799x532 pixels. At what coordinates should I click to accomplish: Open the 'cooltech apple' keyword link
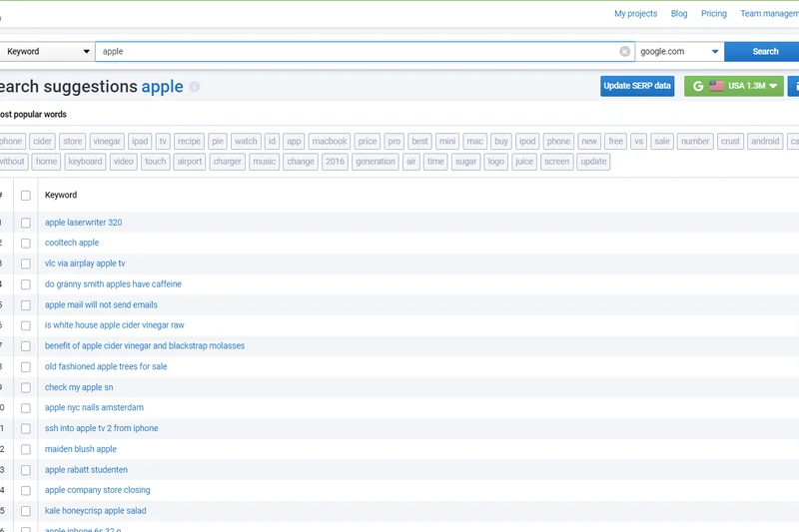[x=72, y=243]
